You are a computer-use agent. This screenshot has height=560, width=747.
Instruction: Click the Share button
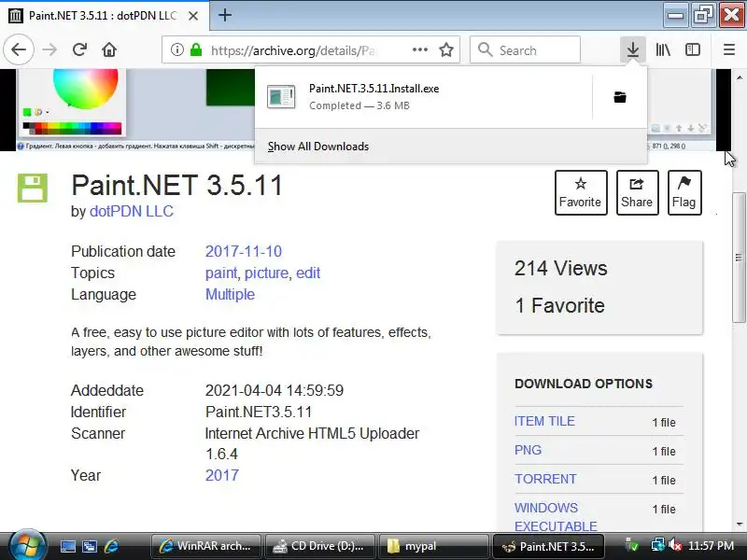(637, 192)
